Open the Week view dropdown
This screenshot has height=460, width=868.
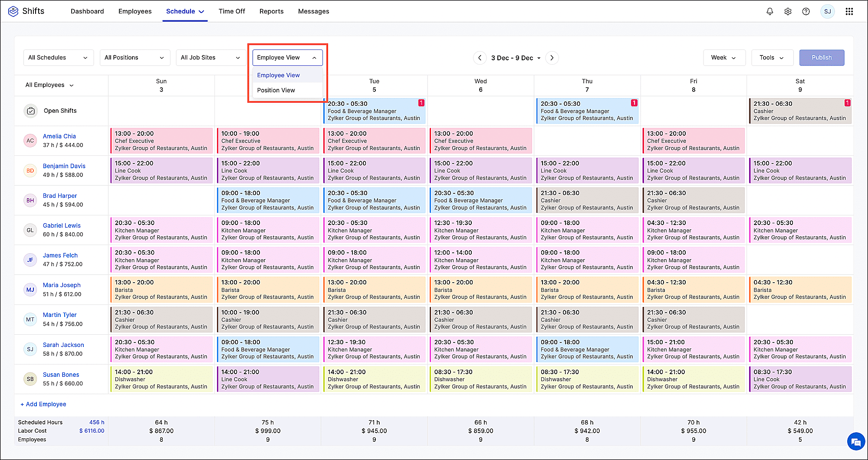724,58
